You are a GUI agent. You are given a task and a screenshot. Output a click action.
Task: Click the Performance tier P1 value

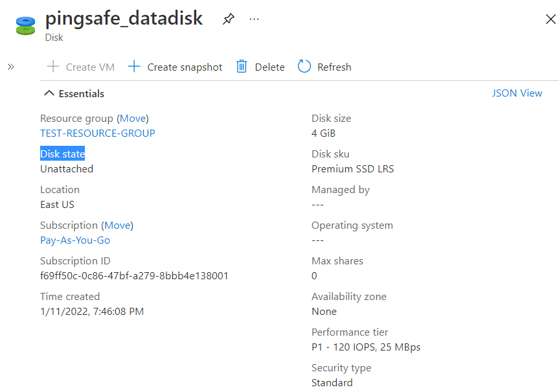pos(366,347)
